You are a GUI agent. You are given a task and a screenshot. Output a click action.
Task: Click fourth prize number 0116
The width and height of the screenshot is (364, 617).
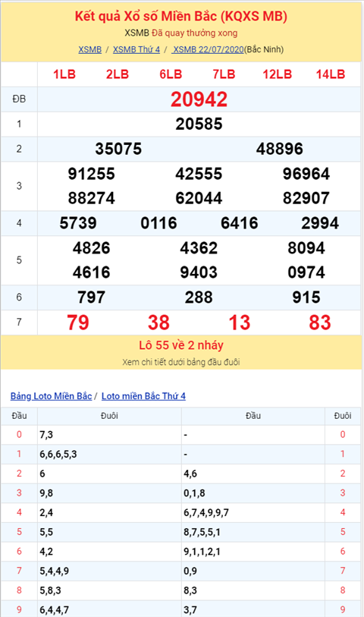(158, 223)
